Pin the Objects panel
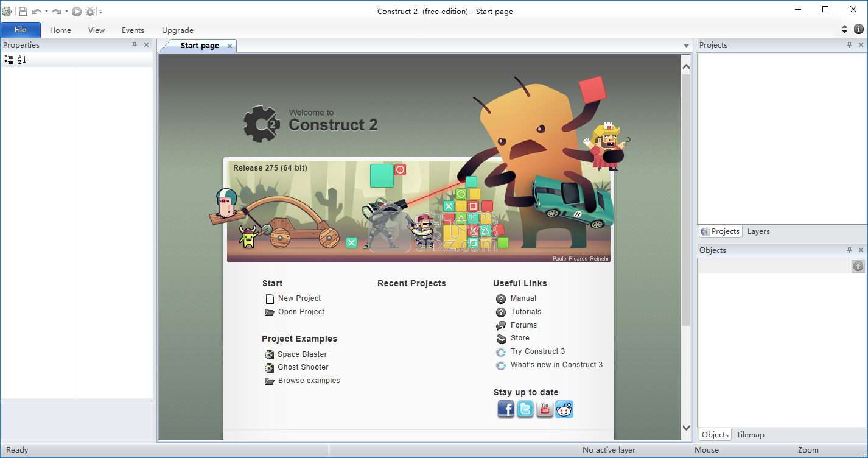 coord(850,250)
